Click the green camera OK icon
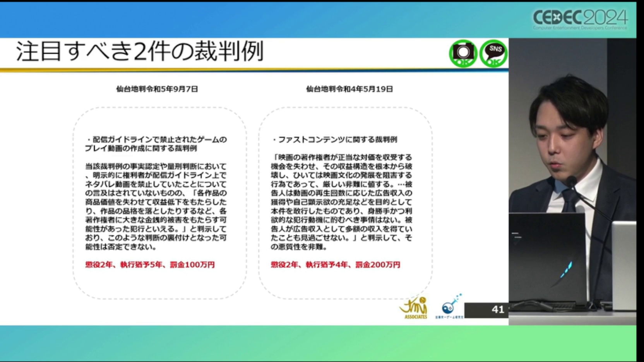Viewport: 644px width, 362px height. click(x=463, y=53)
